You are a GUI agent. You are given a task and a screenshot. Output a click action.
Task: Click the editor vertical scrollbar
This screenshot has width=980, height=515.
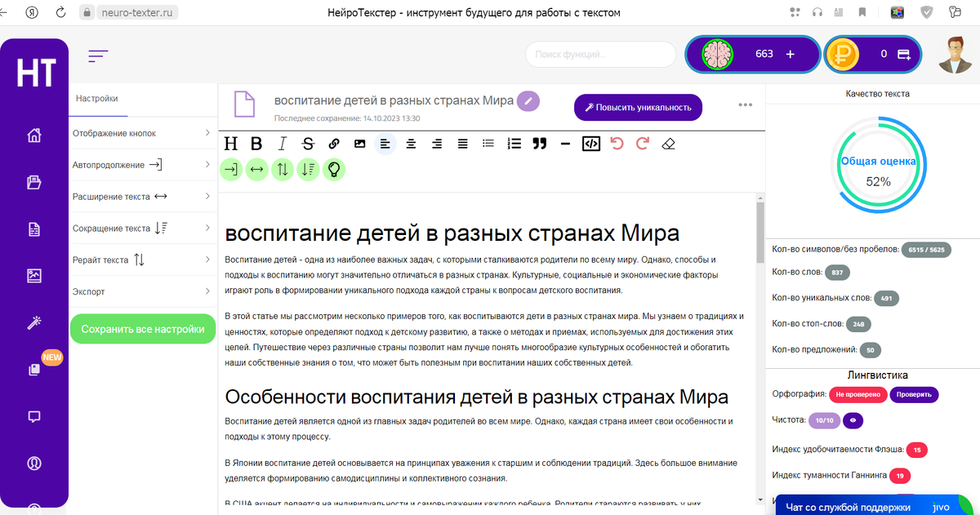click(759, 231)
